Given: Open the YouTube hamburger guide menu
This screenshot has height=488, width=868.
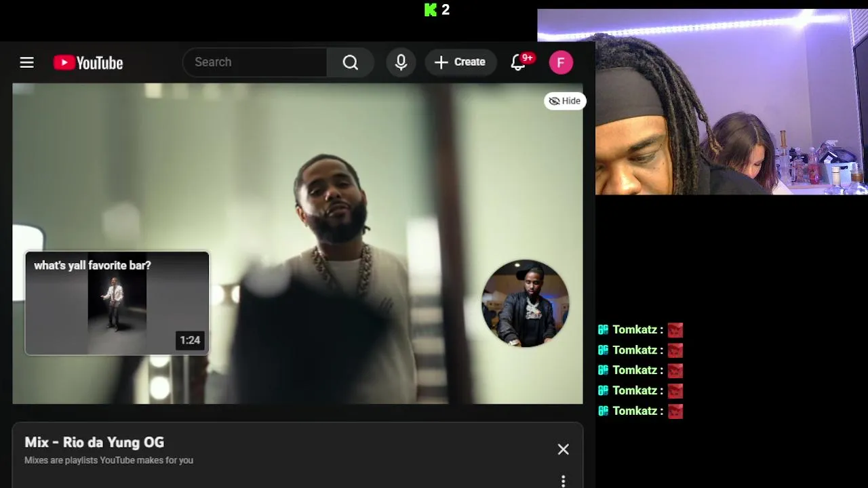Looking at the screenshot, I should [26, 62].
